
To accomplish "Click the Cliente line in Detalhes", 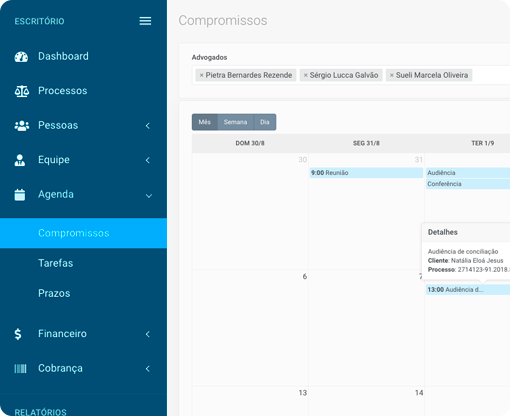I will tap(466, 261).
